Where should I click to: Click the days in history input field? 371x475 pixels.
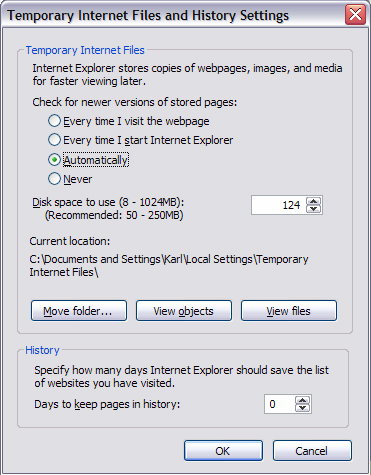pos(280,404)
